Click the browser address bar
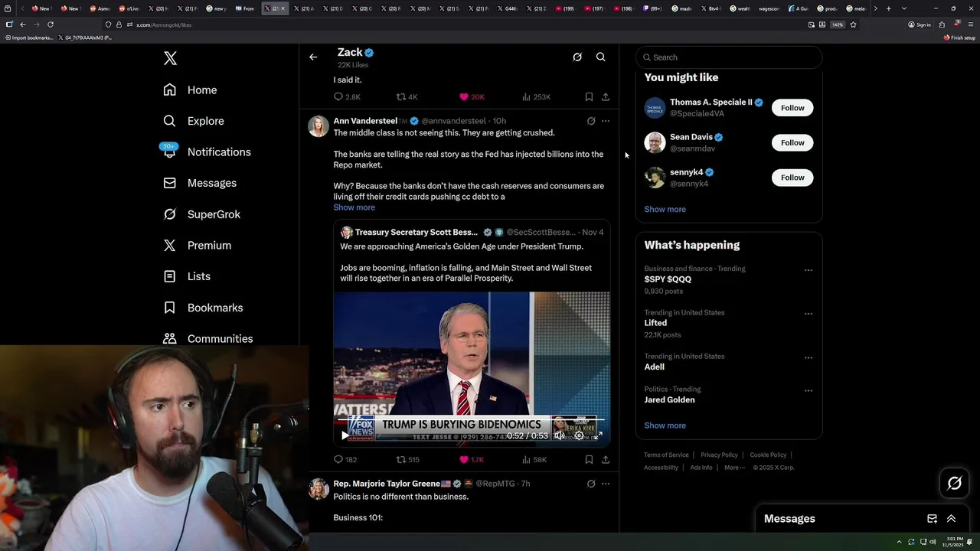This screenshot has width=980, height=551. [459, 24]
